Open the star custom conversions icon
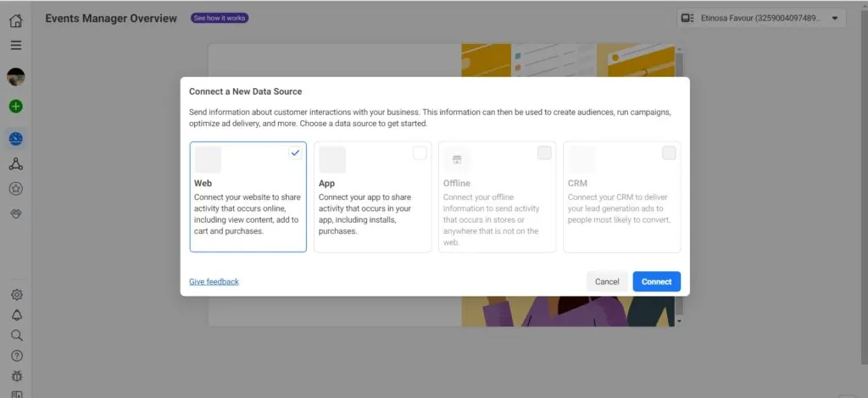Image resolution: width=868 pixels, height=398 pixels. pyautogui.click(x=16, y=189)
